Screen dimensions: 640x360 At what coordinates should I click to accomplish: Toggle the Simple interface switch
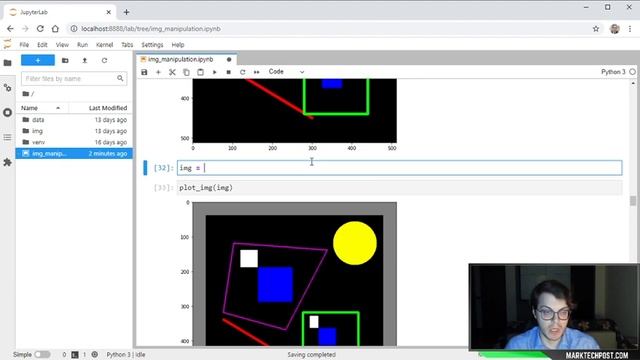(x=42, y=355)
